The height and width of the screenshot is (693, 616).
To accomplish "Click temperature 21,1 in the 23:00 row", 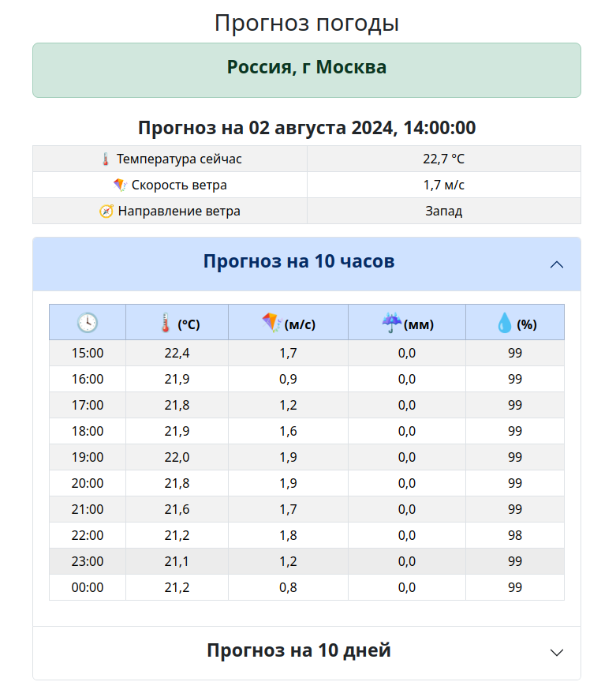I will [x=177, y=562].
